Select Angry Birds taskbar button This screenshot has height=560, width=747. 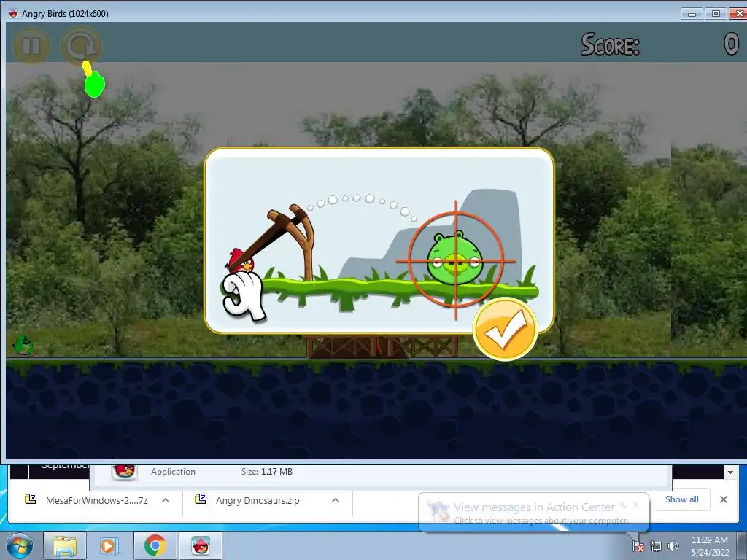201,545
